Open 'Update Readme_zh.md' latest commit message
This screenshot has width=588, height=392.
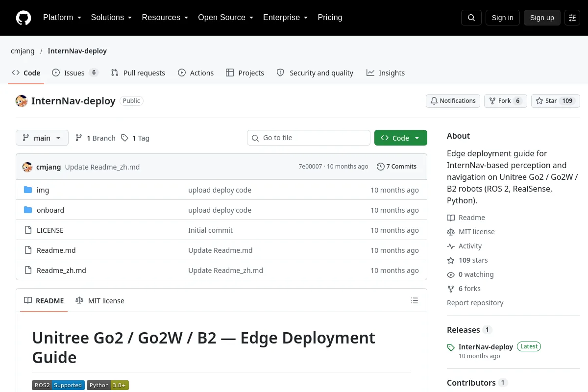coord(102,167)
